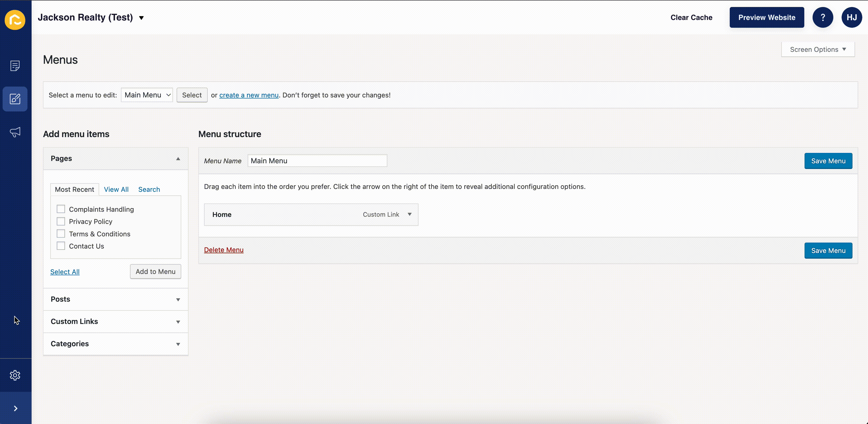This screenshot has width=868, height=424.
Task: Expand the Custom Links section
Action: 178,322
